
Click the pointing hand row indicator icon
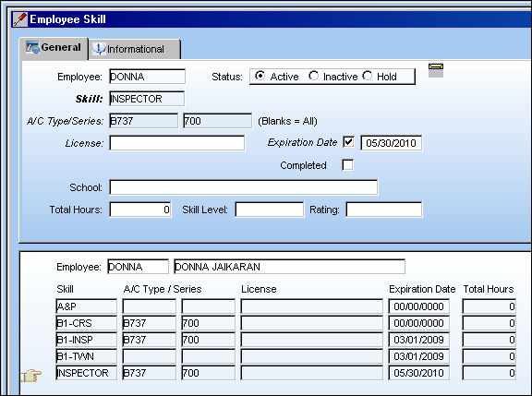tap(31, 376)
